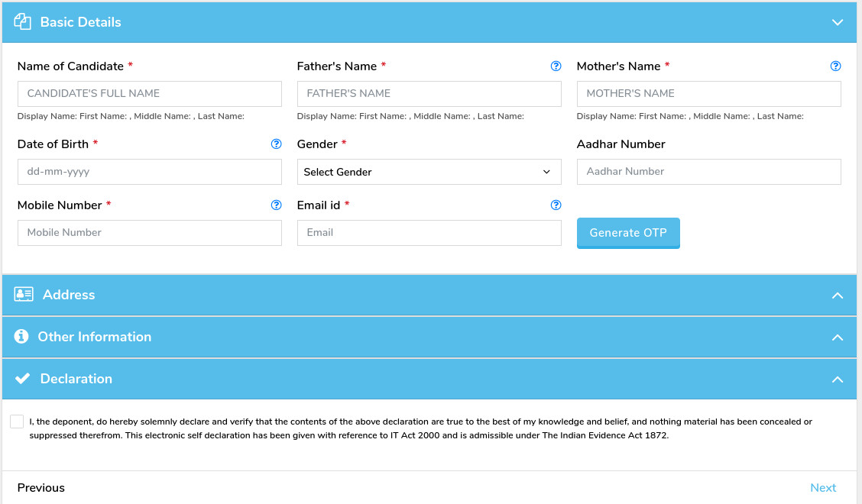Click the Email id help question icon
Screen dimensions: 862x504
(556, 205)
